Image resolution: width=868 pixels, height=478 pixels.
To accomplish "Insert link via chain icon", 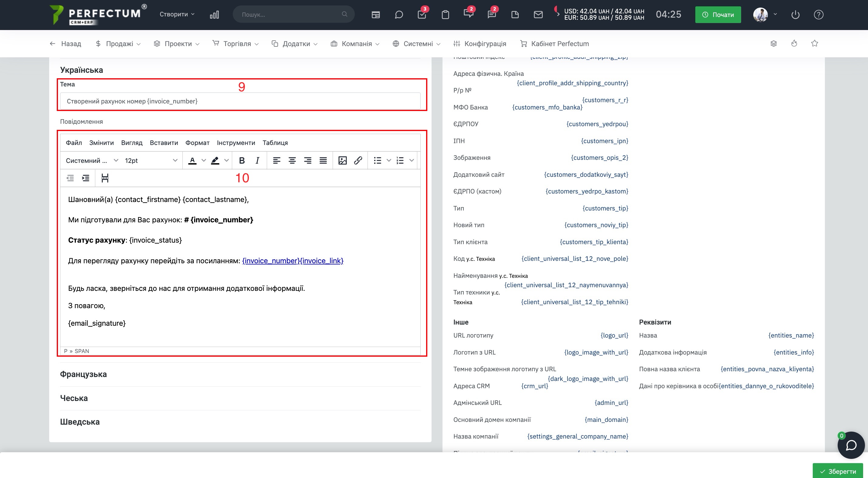I will pyautogui.click(x=358, y=160).
